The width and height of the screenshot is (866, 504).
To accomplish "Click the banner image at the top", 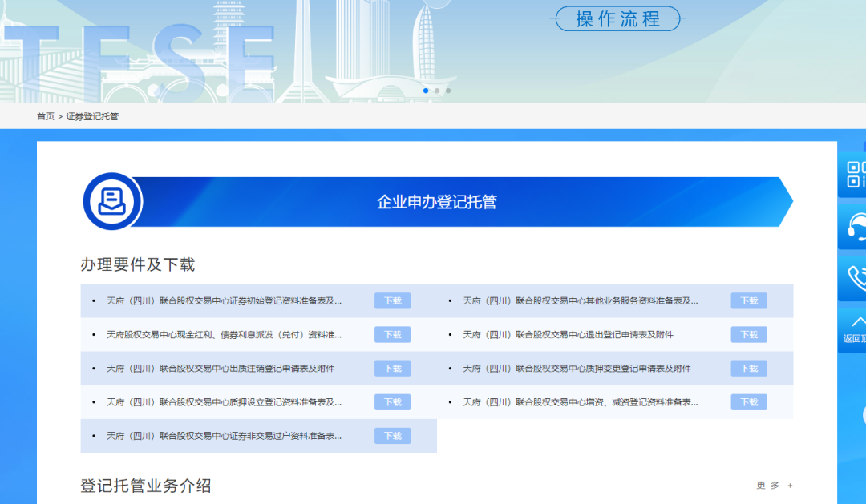I will pyautogui.click(x=321, y=48).
